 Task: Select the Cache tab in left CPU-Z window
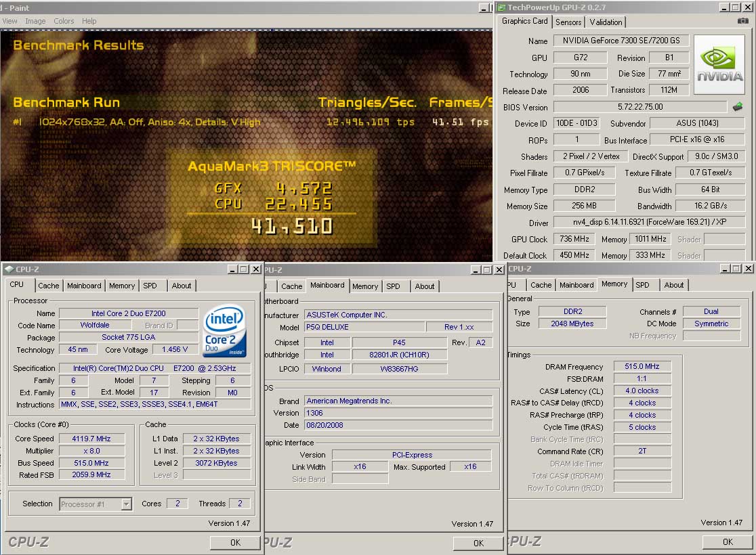click(x=49, y=286)
